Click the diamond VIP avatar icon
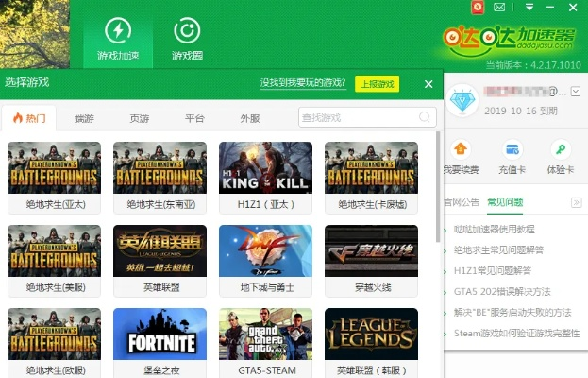 tap(462, 99)
